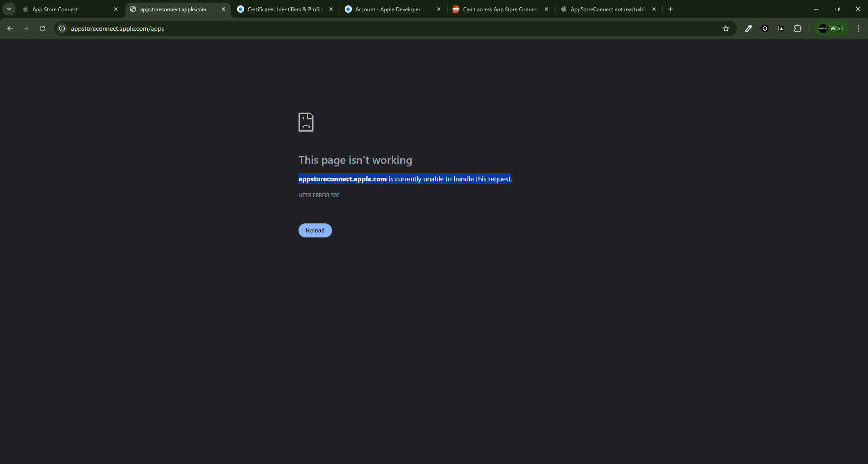The height and width of the screenshot is (464, 868).
Task: Switch to the App Store Connect tab
Action: click(x=70, y=9)
